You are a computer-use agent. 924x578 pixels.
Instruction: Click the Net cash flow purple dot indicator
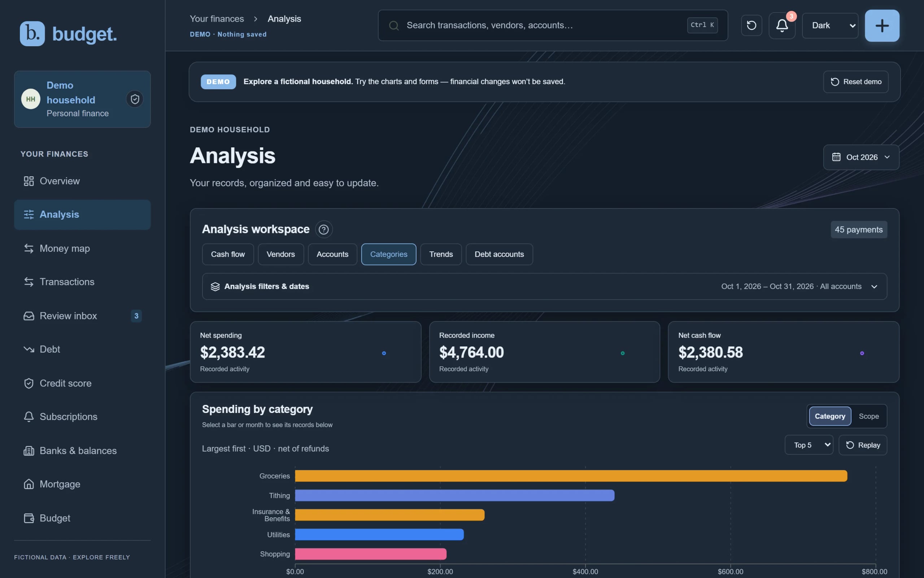862,353
